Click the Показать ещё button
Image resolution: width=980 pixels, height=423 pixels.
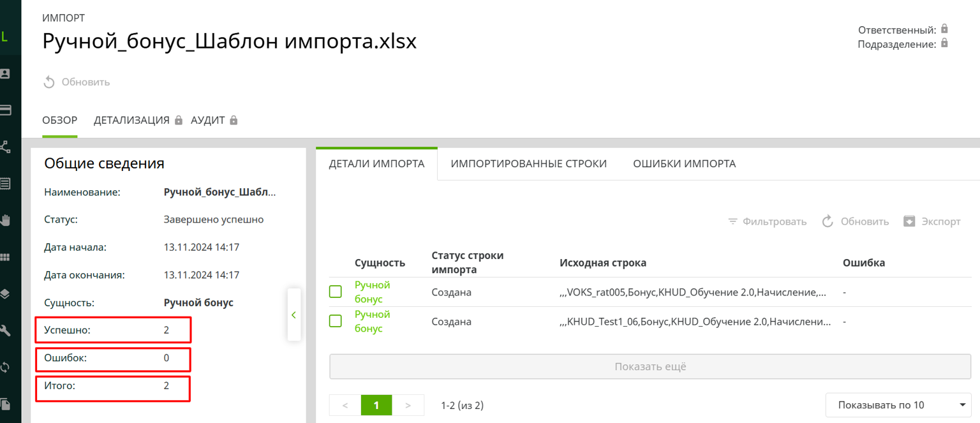coord(650,367)
